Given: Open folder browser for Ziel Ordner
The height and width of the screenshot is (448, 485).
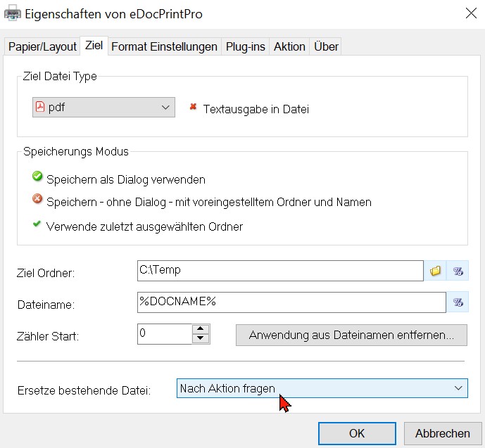Looking at the screenshot, I should tap(435, 271).
